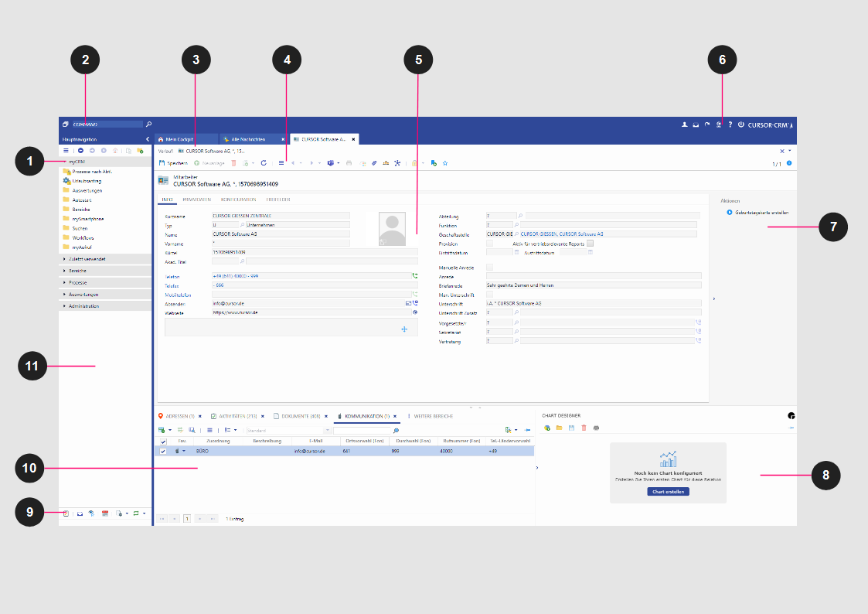This screenshot has height=614, width=868.
Task: Click the Speichern save icon
Action: click(162, 163)
